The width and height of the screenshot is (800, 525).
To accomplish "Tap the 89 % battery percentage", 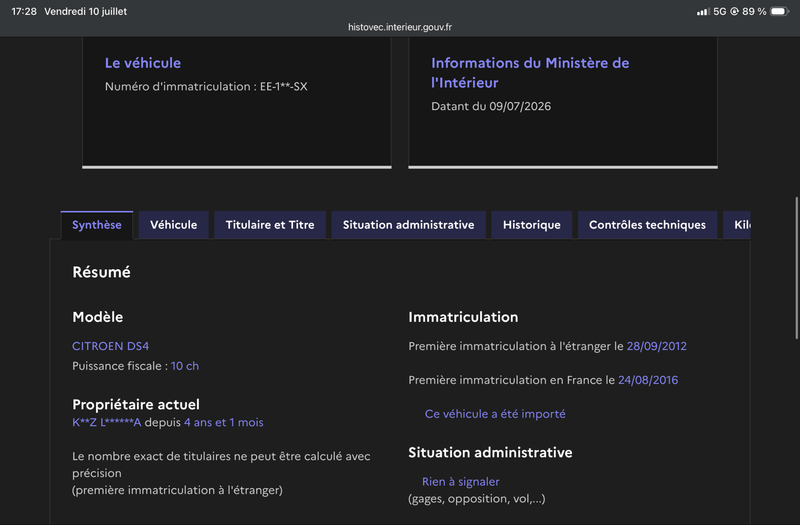I will (x=754, y=11).
